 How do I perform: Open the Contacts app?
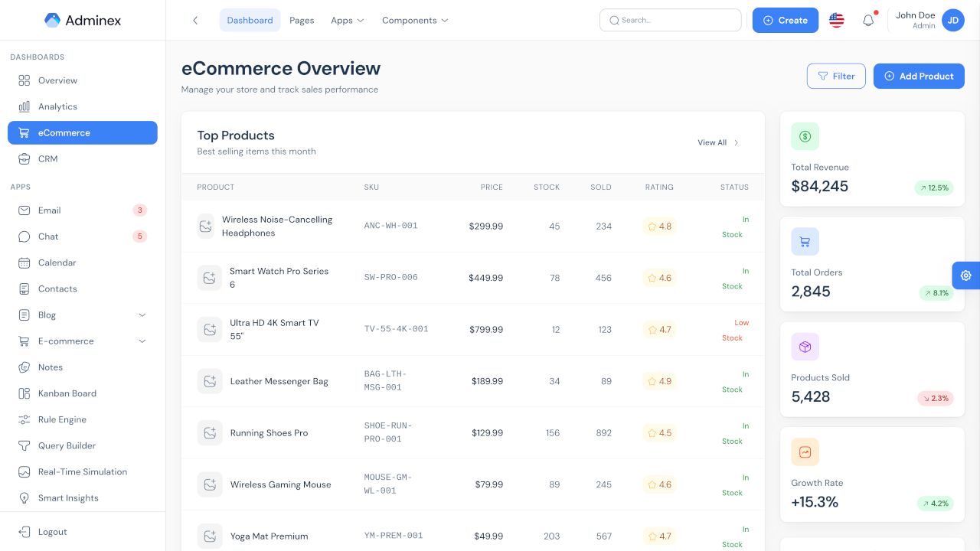click(x=83, y=289)
